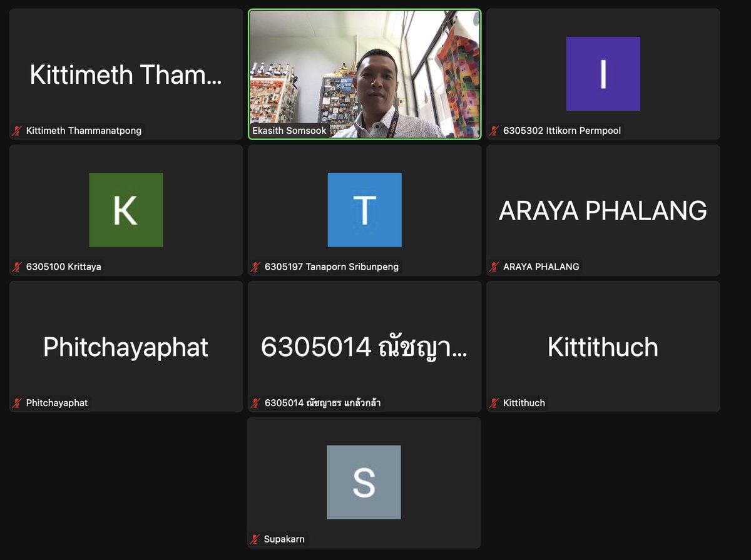The width and height of the screenshot is (751, 560).
Task: Click the large Kittithuch name text
Action: (x=603, y=347)
